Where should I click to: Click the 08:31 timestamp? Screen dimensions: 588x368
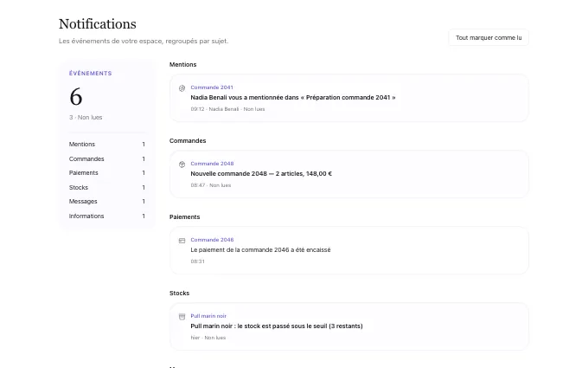[198, 261]
